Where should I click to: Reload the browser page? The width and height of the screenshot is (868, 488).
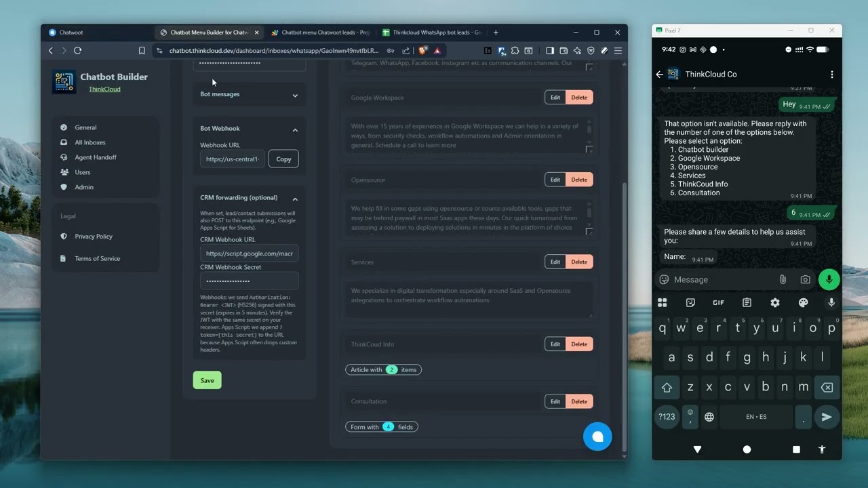[x=78, y=51]
